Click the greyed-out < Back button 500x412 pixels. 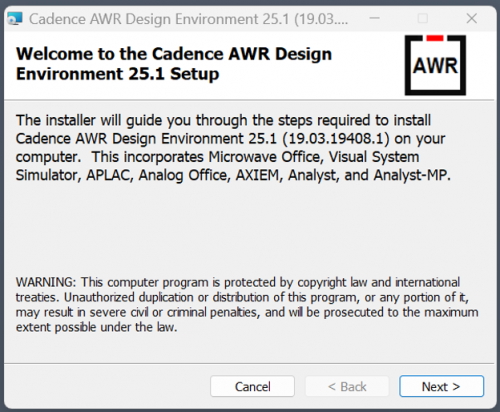[347, 386]
